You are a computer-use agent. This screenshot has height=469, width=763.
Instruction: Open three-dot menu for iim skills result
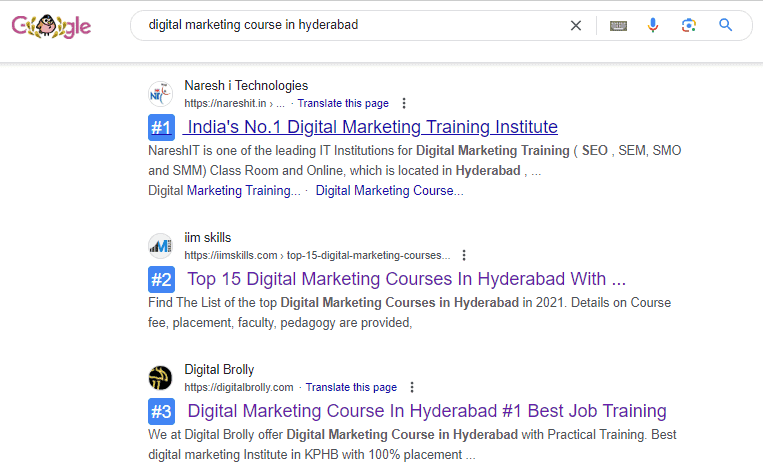tap(464, 255)
